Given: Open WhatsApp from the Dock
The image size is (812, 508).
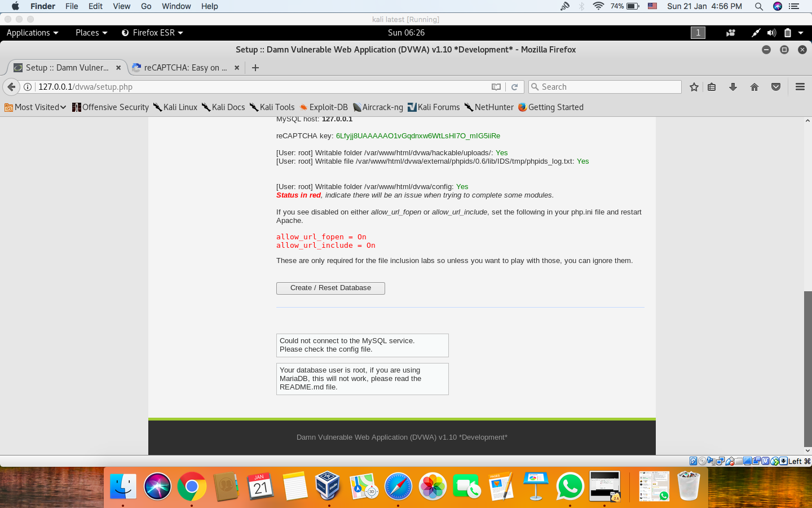Looking at the screenshot, I should [570, 486].
